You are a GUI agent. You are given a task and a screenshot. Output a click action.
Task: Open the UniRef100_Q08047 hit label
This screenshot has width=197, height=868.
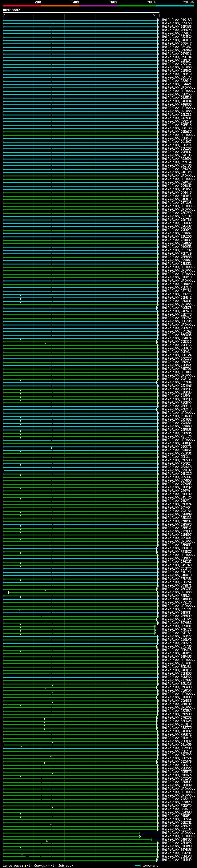(176, 43)
